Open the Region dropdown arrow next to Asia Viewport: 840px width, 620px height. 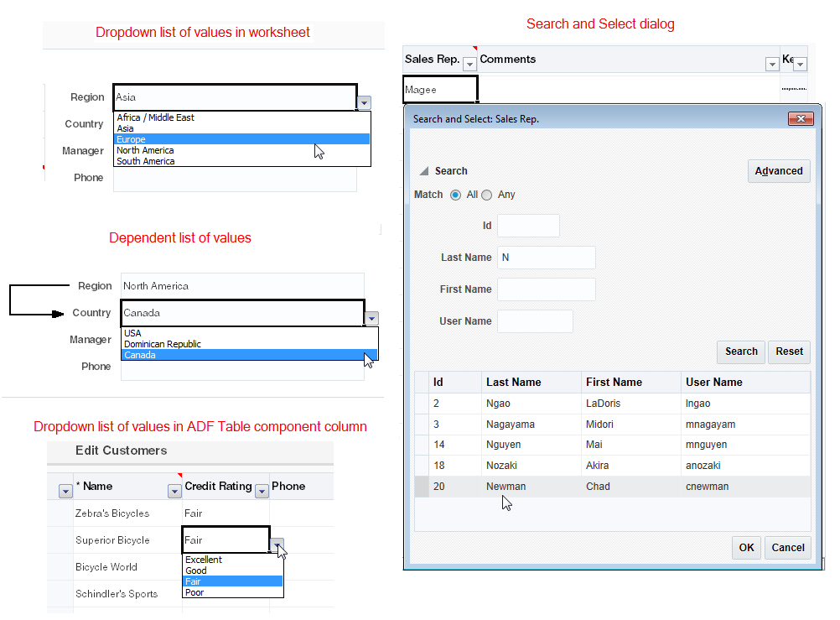tap(365, 102)
